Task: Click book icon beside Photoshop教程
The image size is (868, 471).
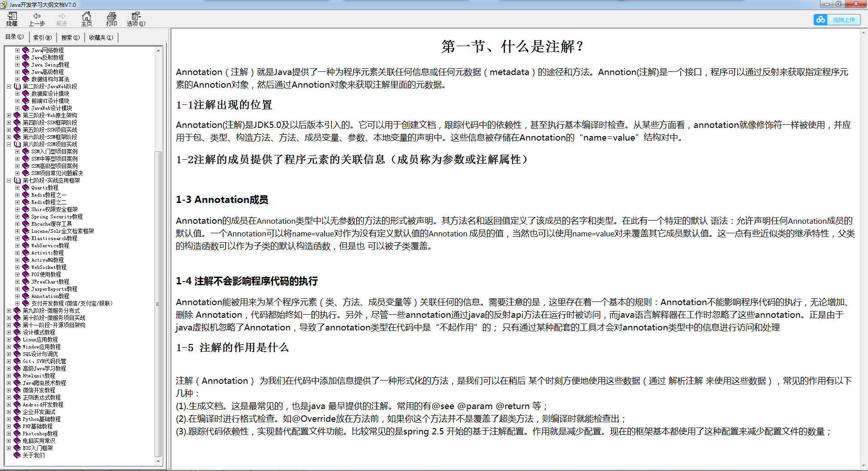Action: [x=18, y=433]
